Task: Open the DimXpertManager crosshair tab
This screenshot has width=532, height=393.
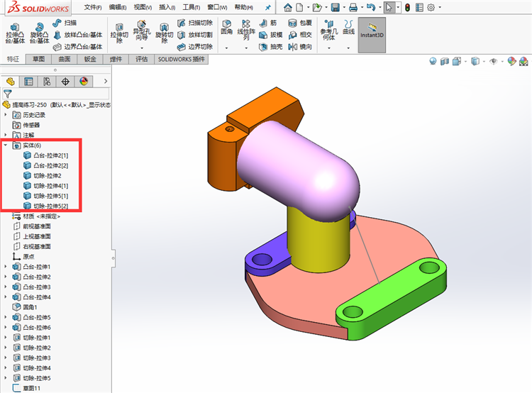Action: [65, 82]
